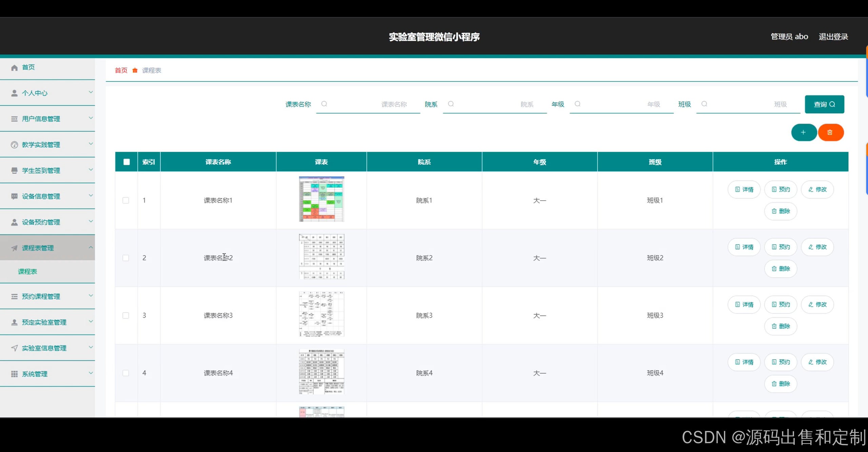Screen dimensions: 868x452
Task: Click the chat icon beside 设备信息管理
Action: click(14, 196)
